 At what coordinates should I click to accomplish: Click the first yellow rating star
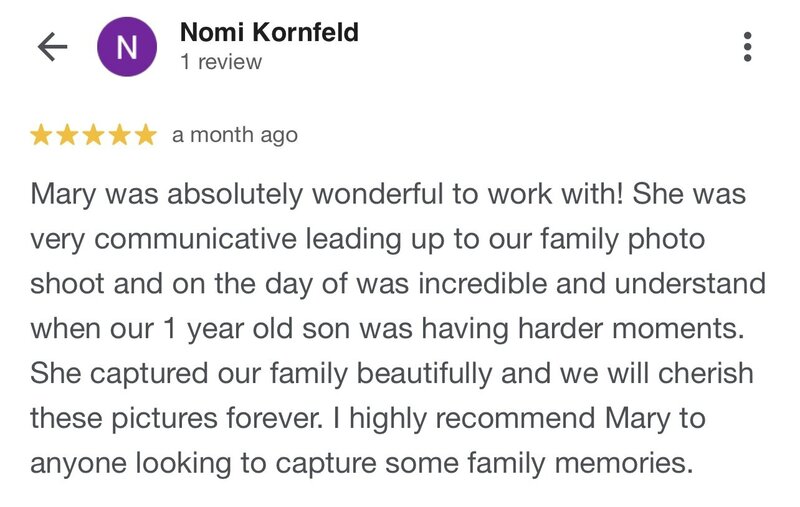tap(41, 135)
